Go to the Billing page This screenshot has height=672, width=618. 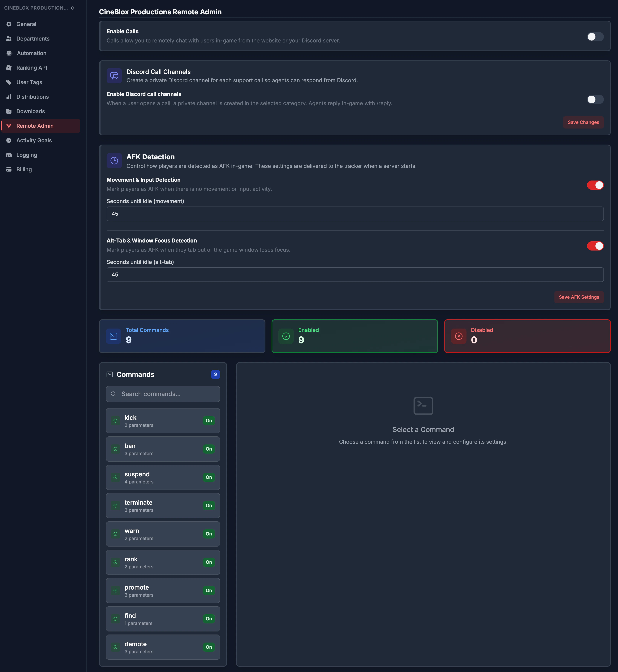41,170
